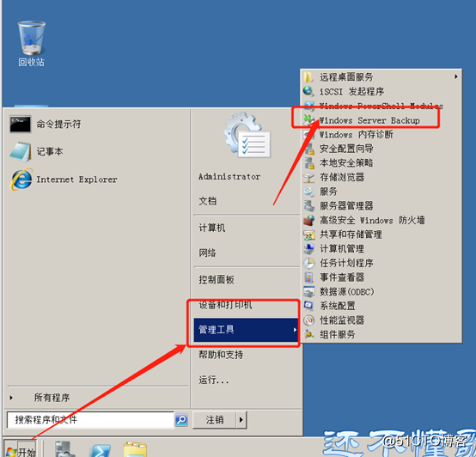Screen dimensions: 476x457
Task: Open 帮助和支持 entry
Action: point(221,355)
